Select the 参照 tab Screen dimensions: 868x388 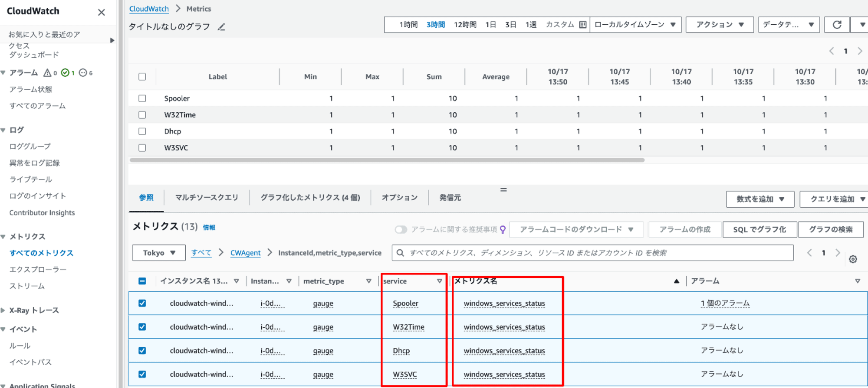(x=146, y=198)
